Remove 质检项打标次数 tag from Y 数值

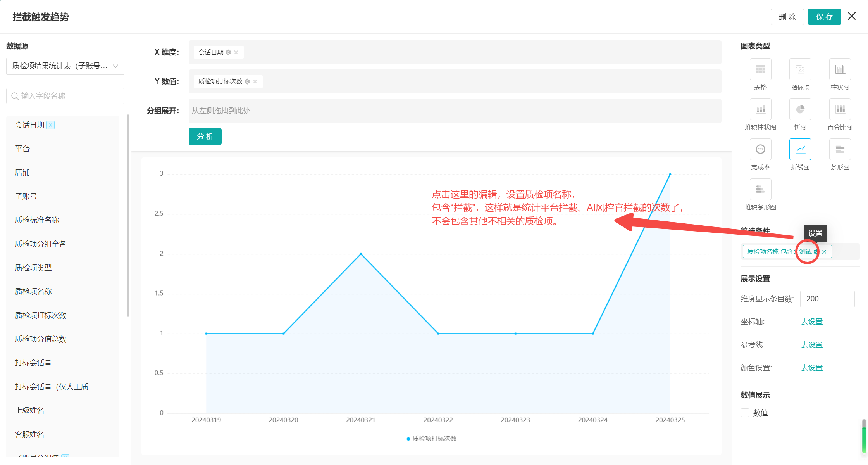click(255, 81)
